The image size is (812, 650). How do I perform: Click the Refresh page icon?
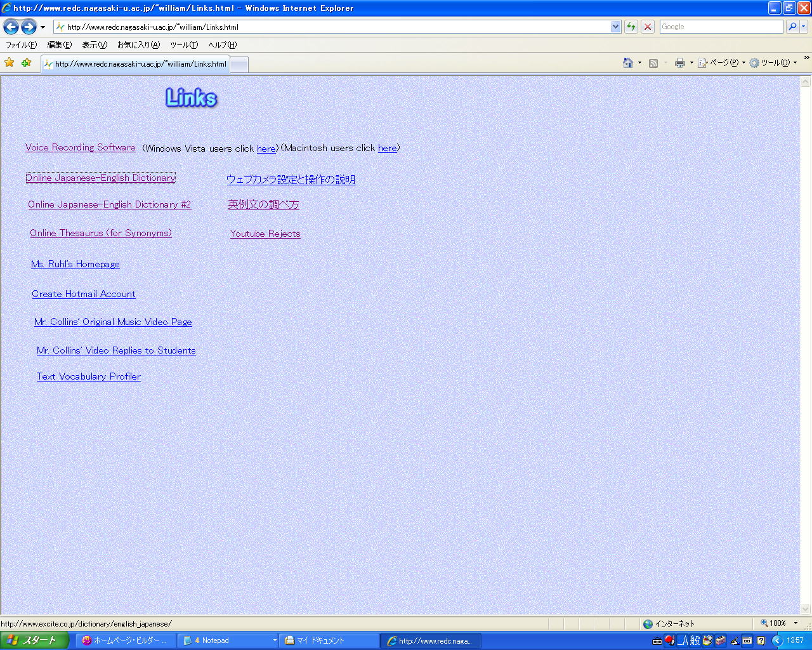(631, 27)
